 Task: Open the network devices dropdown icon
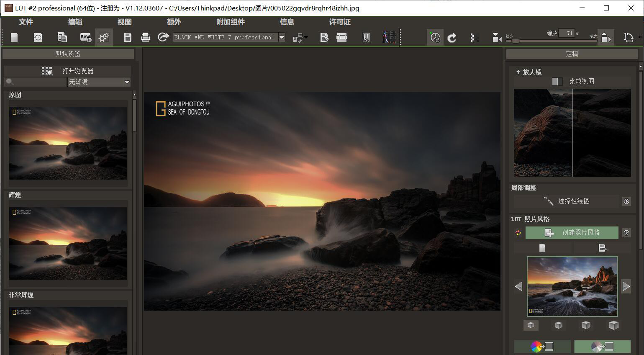(x=300, y=38)
